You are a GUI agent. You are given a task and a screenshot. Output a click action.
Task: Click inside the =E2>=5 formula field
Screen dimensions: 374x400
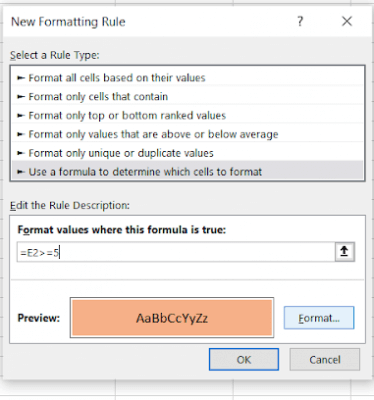pyautogui.click(x=176, y=252)
